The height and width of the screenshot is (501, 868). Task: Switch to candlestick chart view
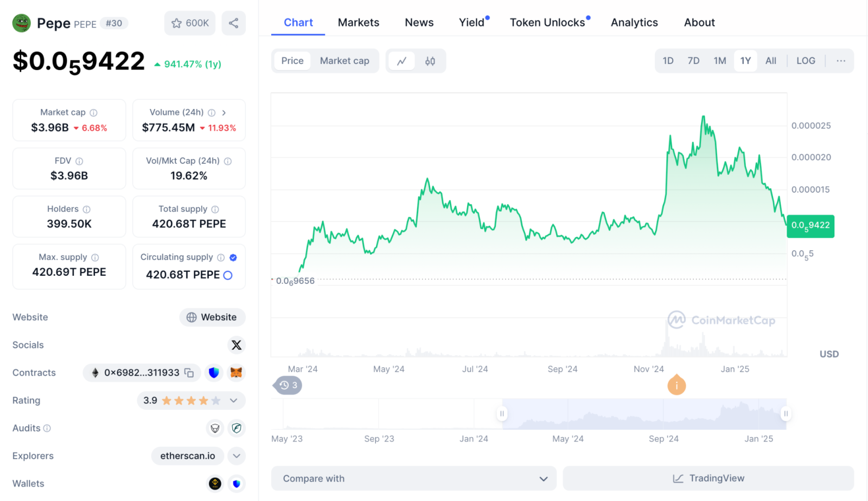[430, 61]
